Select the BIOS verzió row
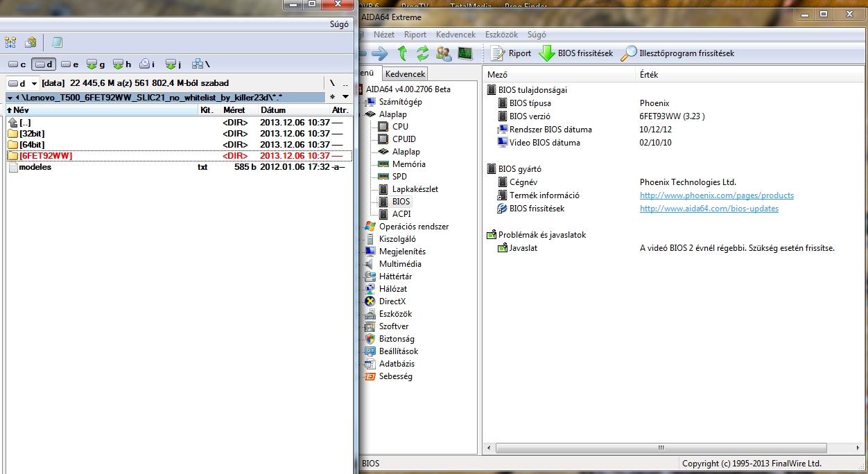Screen dimensions: 868x474 (x=672, y=116)
